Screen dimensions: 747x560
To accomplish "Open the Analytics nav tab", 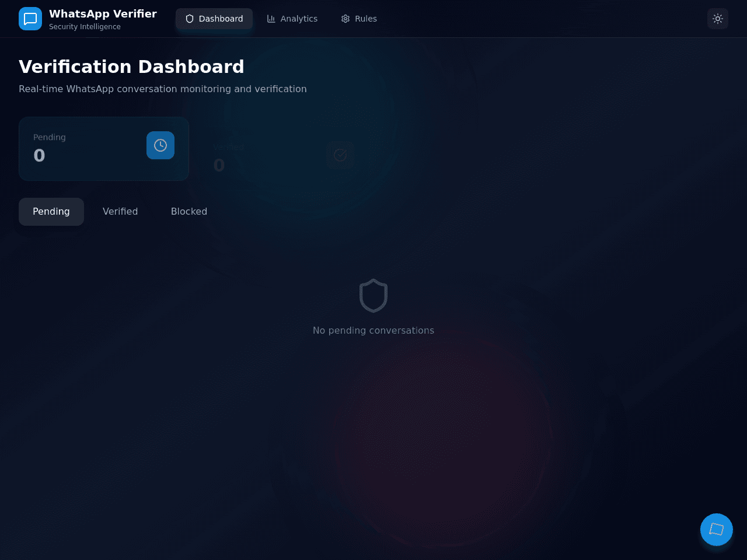I will pos(292,19).
